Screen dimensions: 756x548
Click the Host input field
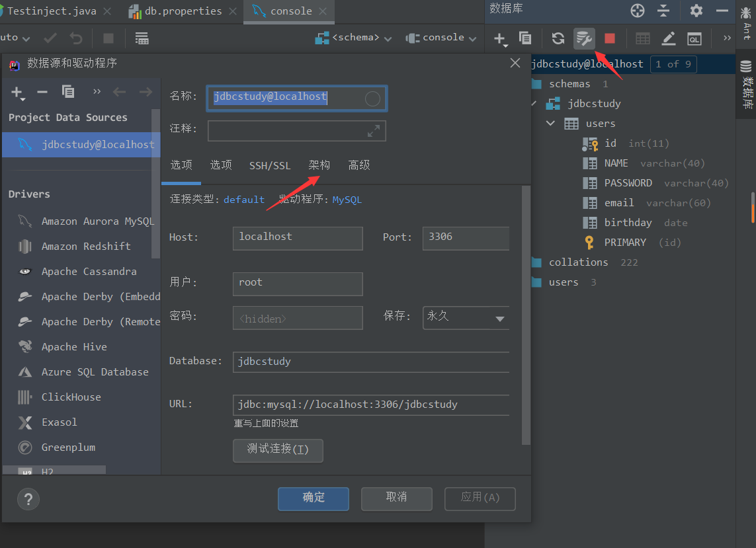tap(298, 238)
